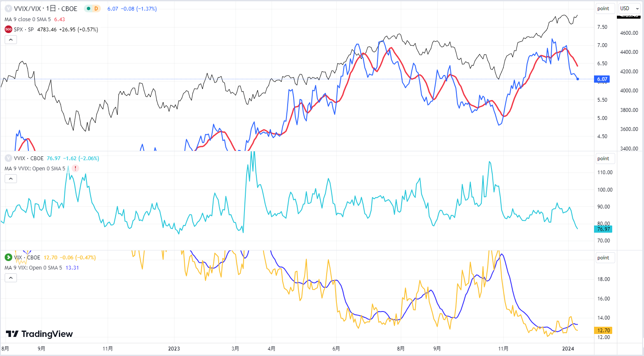Select the SPX · SP legend entry
This screenshot has width=644, height=356.
(24, 30)
